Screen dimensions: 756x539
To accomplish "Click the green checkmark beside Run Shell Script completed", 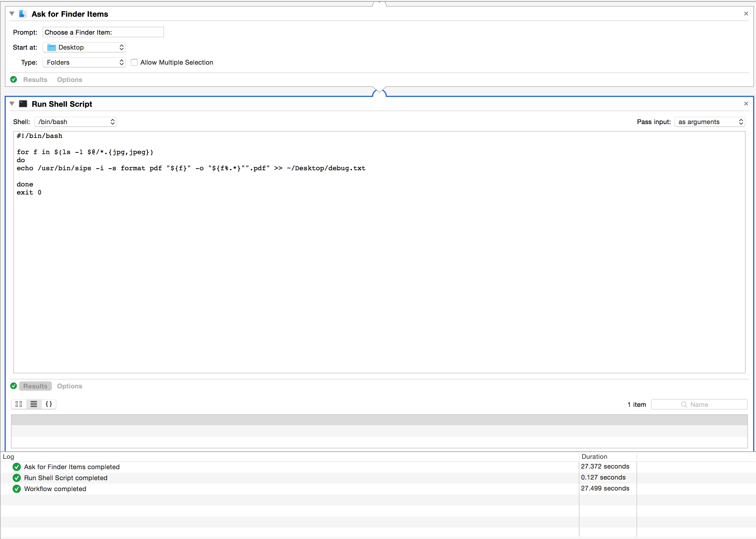I will (x=17, y=478).
